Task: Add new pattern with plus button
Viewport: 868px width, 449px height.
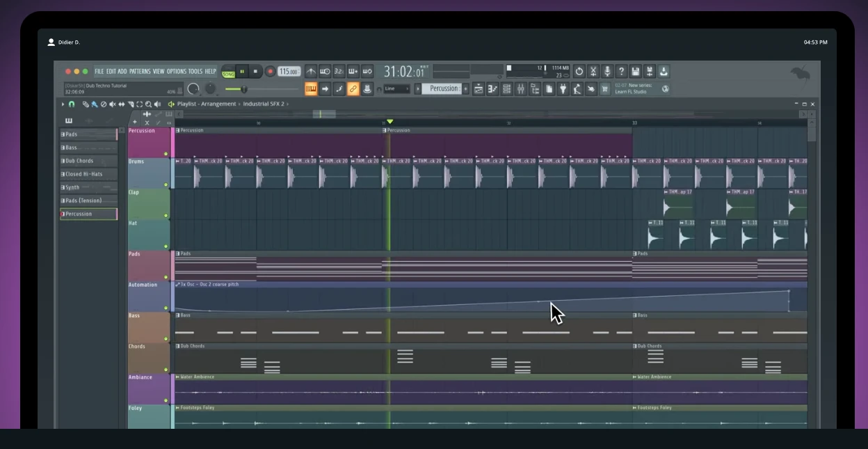Action: point(466,88)
